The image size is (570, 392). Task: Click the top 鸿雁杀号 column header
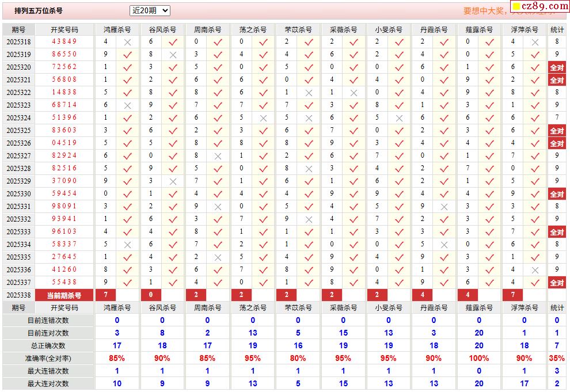click(x=117, y=29)
